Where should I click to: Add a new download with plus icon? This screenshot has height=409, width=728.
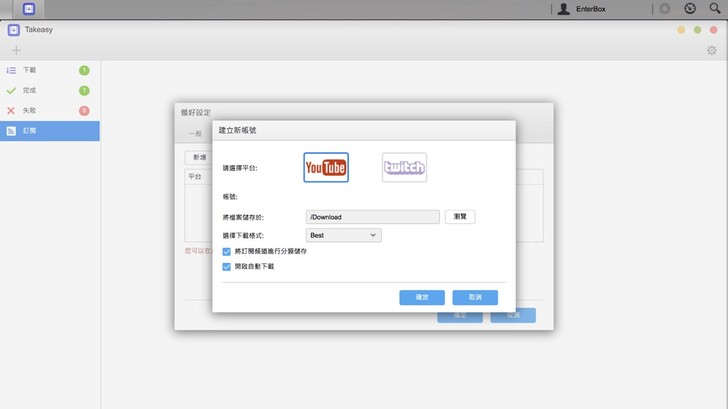coord(16,50)
